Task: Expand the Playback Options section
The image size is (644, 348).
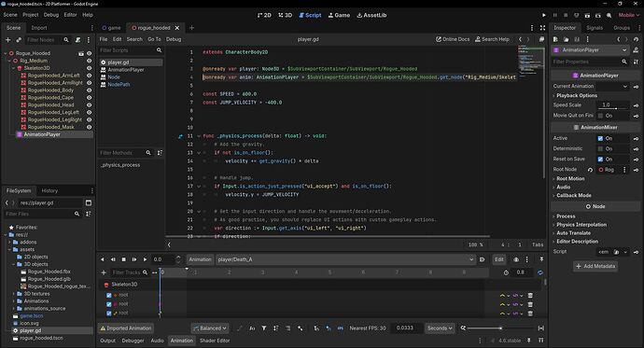Action: coord(577,95)
